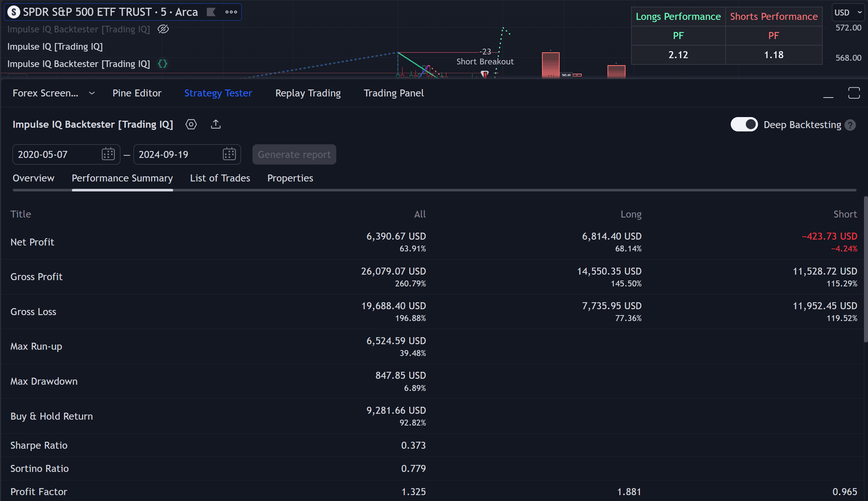Open strategy settings hexagon icon

coord(191,124)
